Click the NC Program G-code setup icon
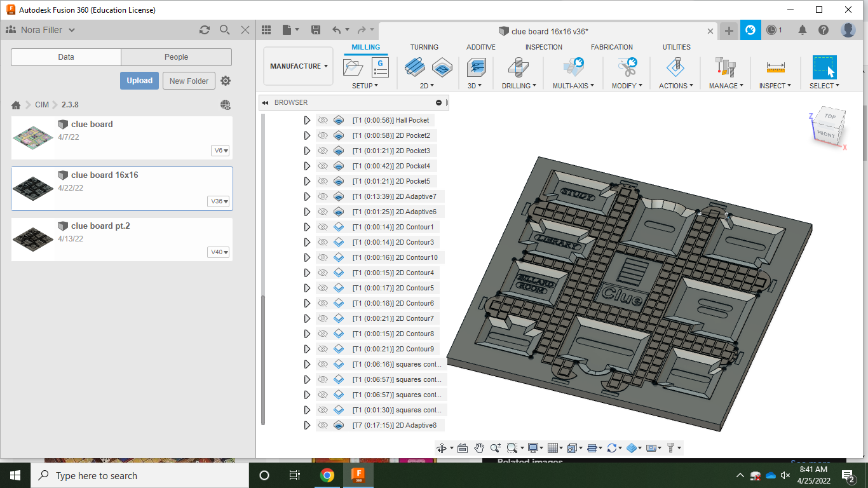Viewport: 868px width, 488px height. [x=380, y=67]
